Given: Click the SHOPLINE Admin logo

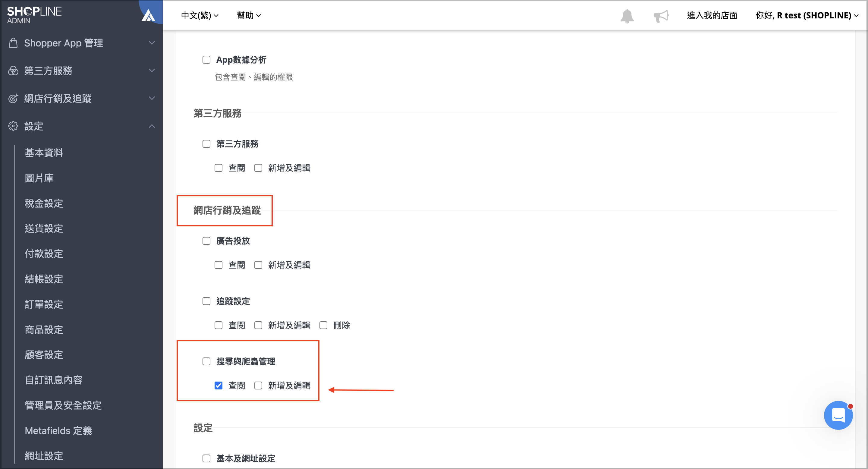Looking at the screenshot, I should (x=34, y=15).
